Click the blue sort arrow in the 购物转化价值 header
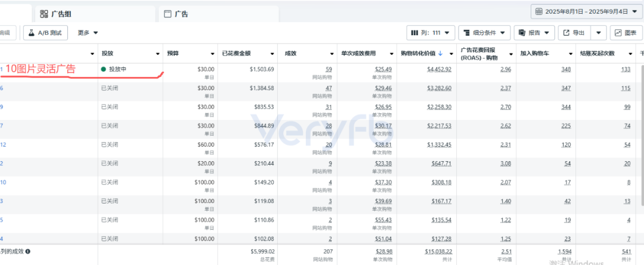Image resolution: width=644 pixels, height=265 pixels. 441,53
